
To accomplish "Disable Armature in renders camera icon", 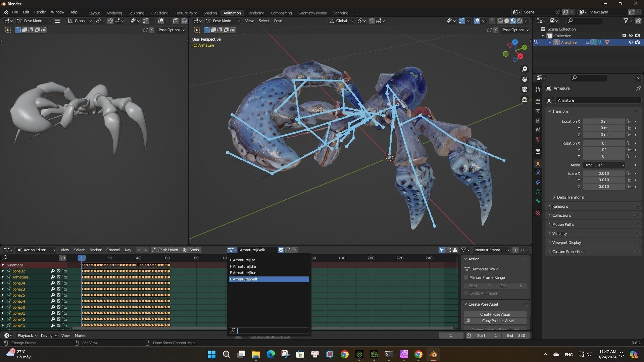I will 637,43.
